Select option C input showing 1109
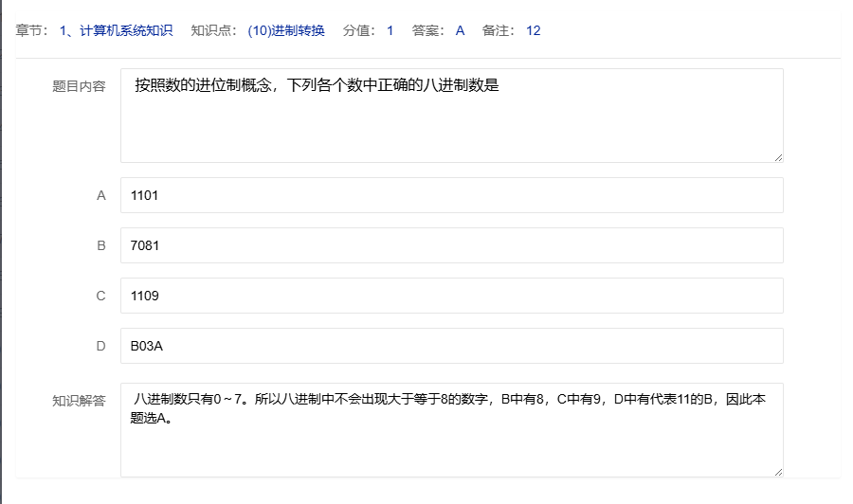The height and width of the screenshot is (504, 853). tap(451, 296)
